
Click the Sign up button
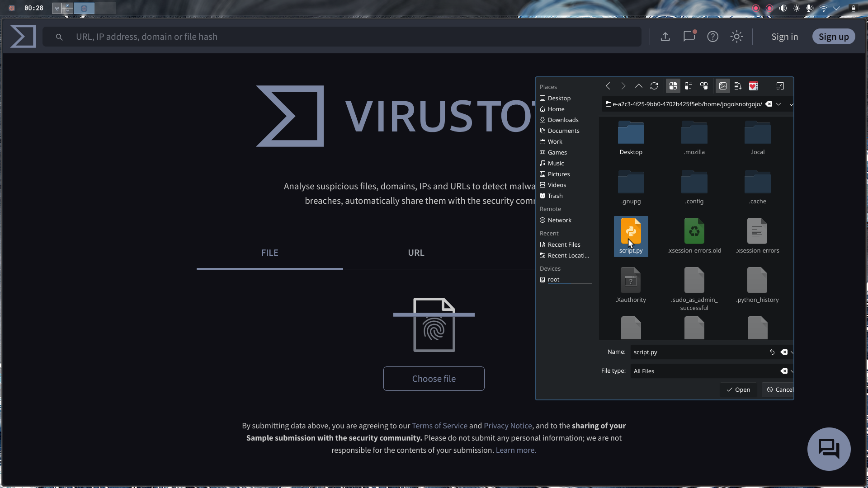(834, 37)
